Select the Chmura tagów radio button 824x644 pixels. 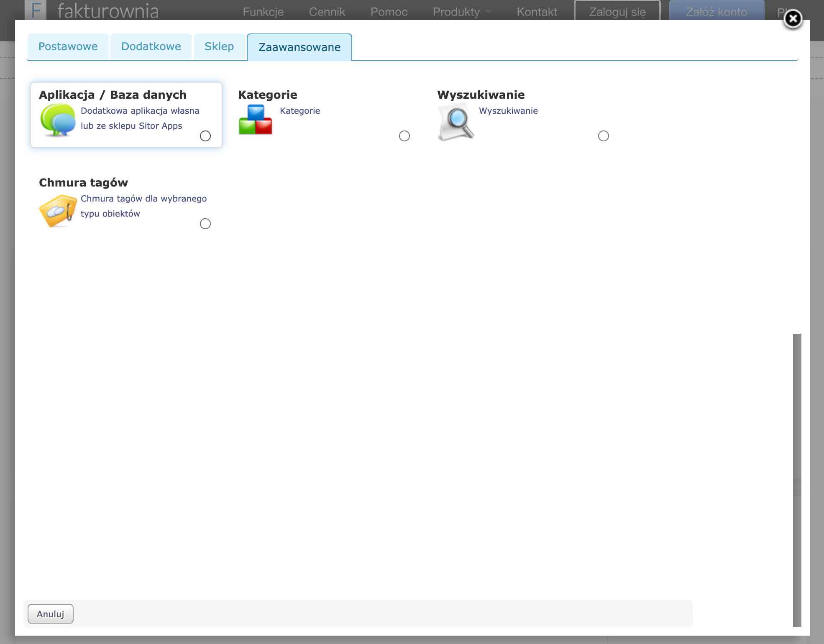tap(205, 224)
